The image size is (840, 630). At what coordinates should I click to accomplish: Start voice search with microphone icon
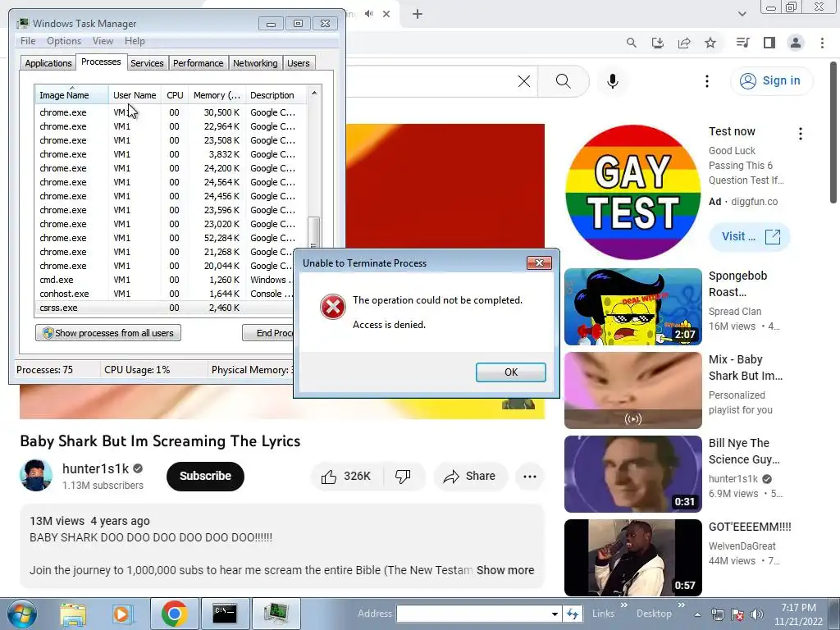point(612,81)
